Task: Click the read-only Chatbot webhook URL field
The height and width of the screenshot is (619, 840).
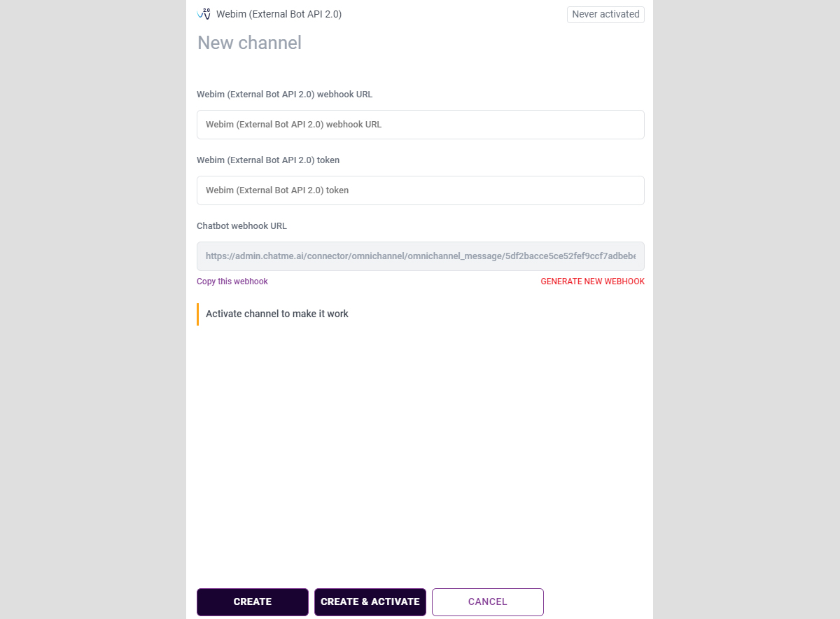Action: [420, 256]
